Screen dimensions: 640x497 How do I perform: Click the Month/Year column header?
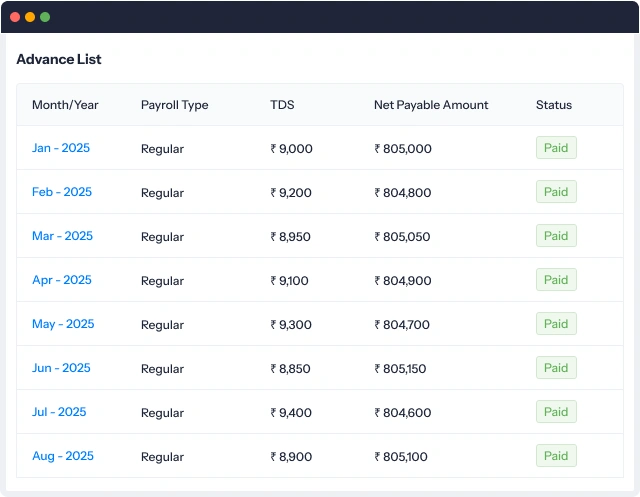pyautogui.click(x=65, y=105)
